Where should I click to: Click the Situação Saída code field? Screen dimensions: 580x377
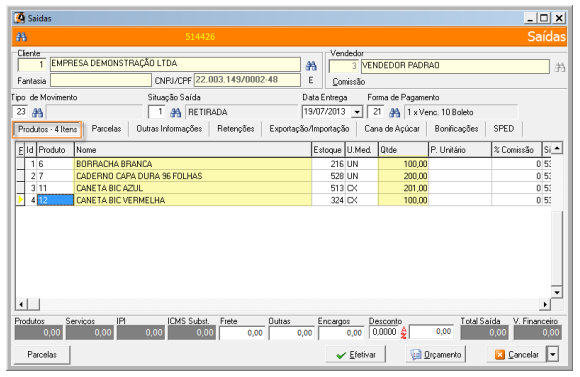click(156, 112)
